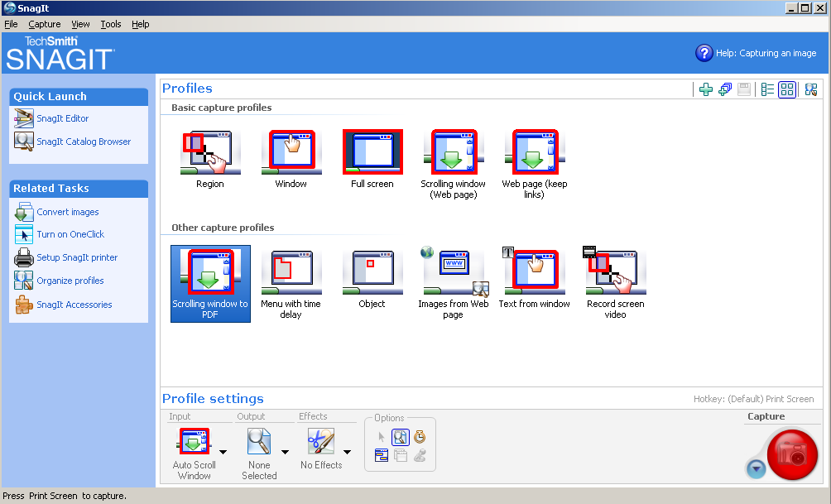Select Scrolling window (Web page) profile

pos(453,165)
